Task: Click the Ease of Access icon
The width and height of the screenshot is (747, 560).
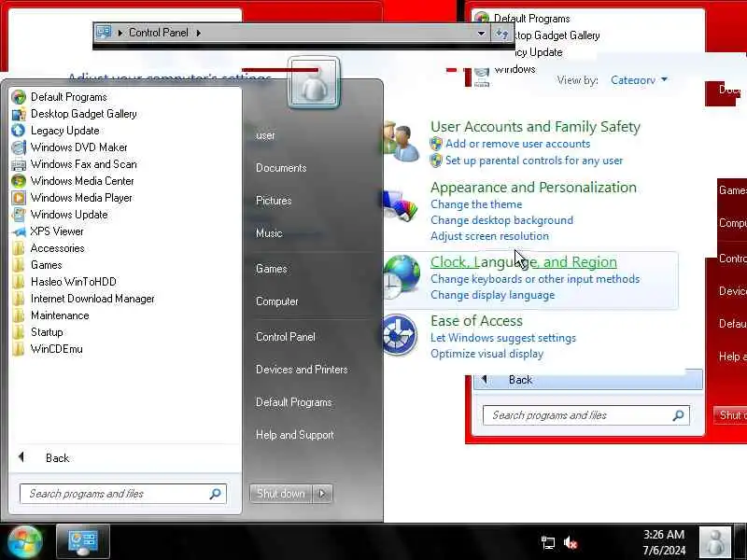Action: pos(400,335)
